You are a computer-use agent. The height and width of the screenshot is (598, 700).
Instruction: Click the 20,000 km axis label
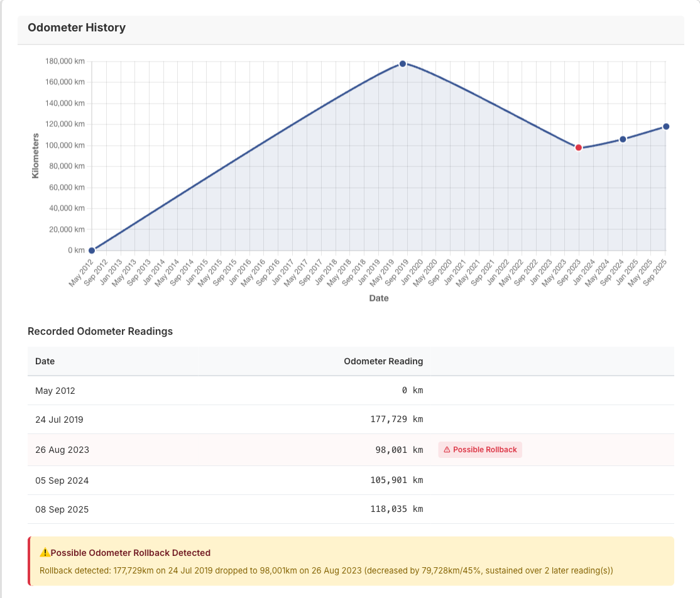point(67,229)
